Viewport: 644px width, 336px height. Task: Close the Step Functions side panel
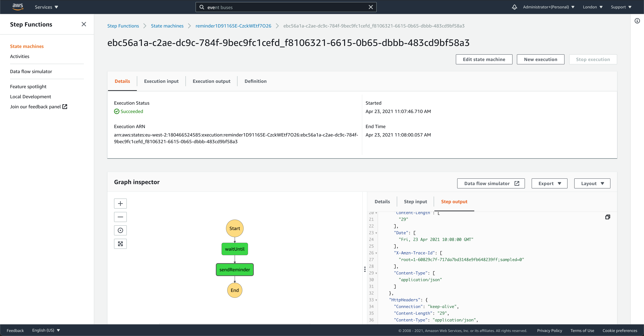pyautogui.click(x=84, y=24)
